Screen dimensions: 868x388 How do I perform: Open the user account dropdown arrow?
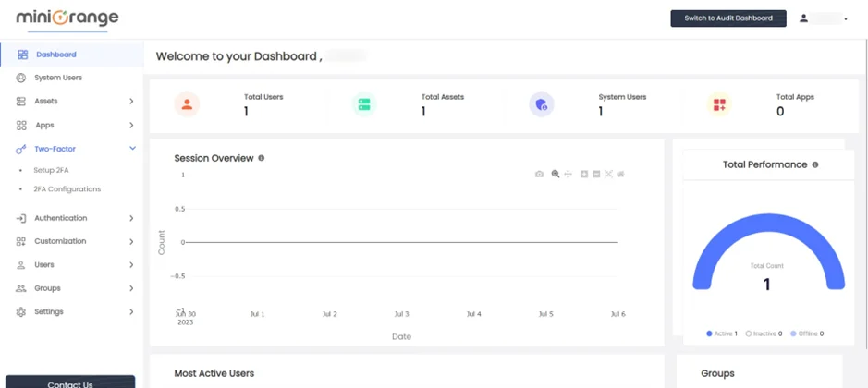[x=846, y=19]
